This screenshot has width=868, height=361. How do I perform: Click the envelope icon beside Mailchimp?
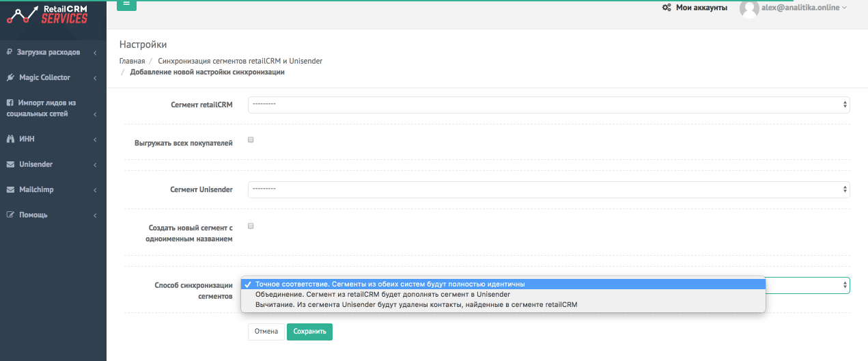click(x=10, y=189)
